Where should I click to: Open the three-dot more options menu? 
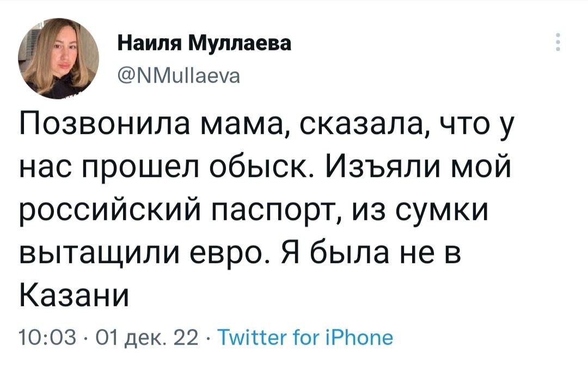click(x=558, y=42)
